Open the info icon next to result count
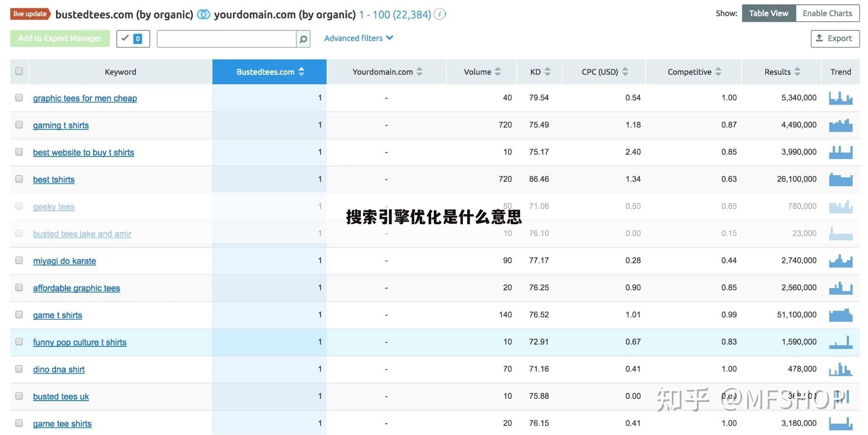 pyautogui.click(x=439, y=14)
